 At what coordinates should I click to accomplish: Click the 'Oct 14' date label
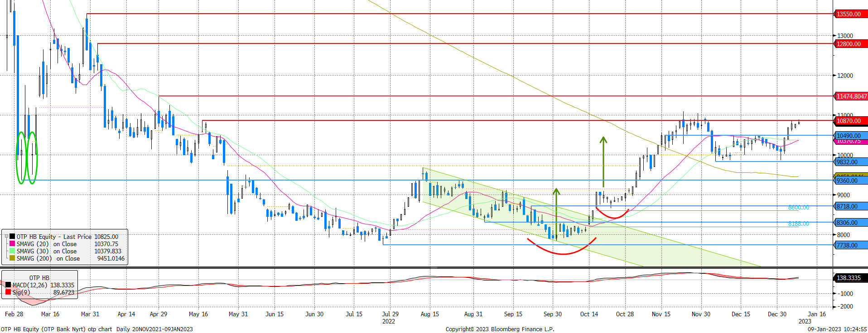[x=589, y=314]
